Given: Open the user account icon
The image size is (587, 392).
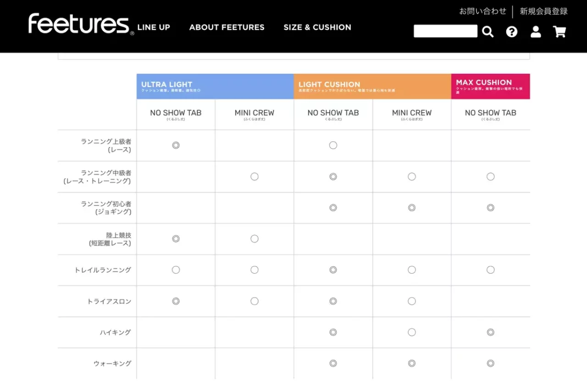Looking at the screenshot, I should [x=536, y=32].
